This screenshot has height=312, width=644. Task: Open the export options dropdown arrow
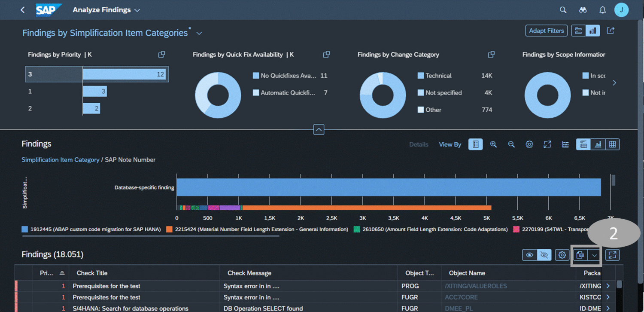tap(595, 255)
